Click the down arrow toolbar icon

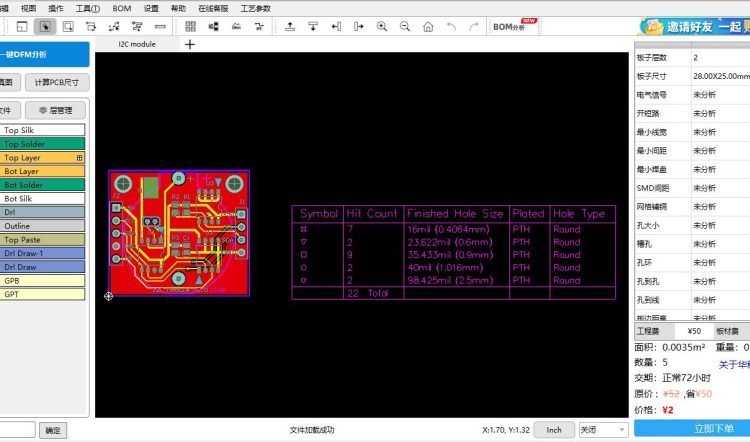point(313,27)
